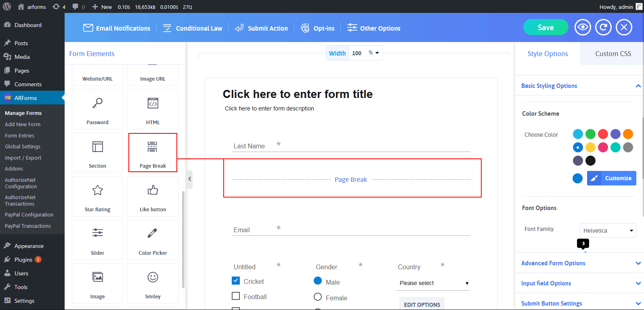This screenshot has width=644, height=310.
Task: Check the Football checkbox
Action: 236,296
